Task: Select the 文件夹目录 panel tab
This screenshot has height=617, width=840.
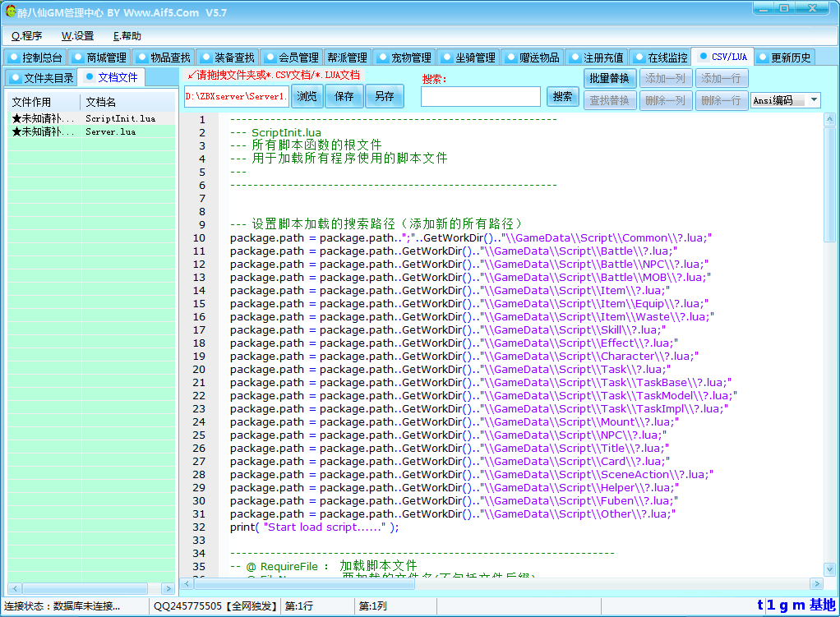Action: point(42,78)
